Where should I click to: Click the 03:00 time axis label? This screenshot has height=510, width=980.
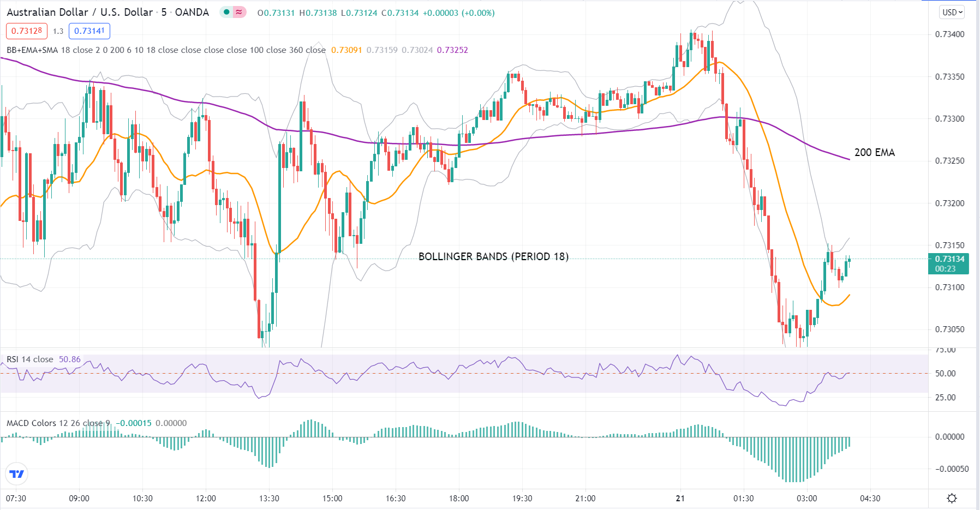[806, 499]
